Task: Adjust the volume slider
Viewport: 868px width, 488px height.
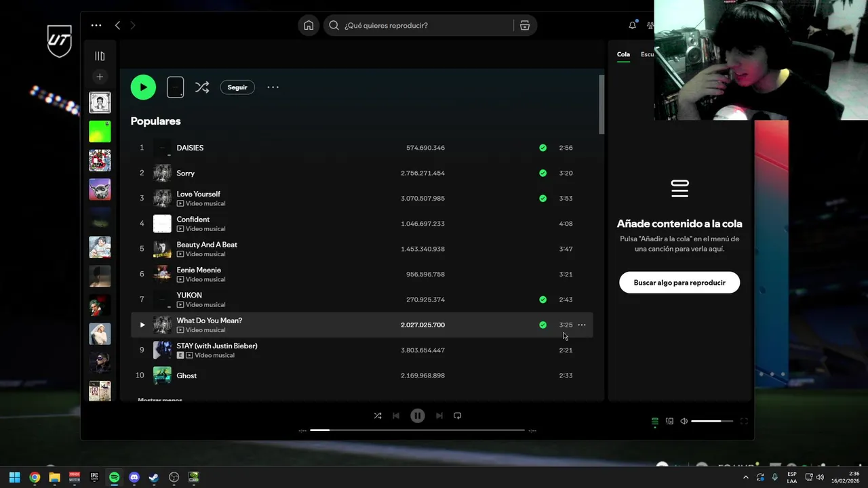Action: 712,421
